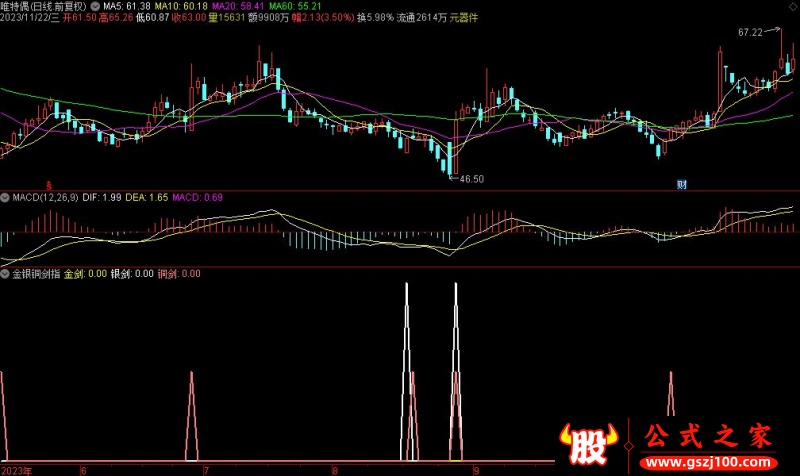
Task: Click the float shares 流通2614万
Action: (x=421, y=18)
